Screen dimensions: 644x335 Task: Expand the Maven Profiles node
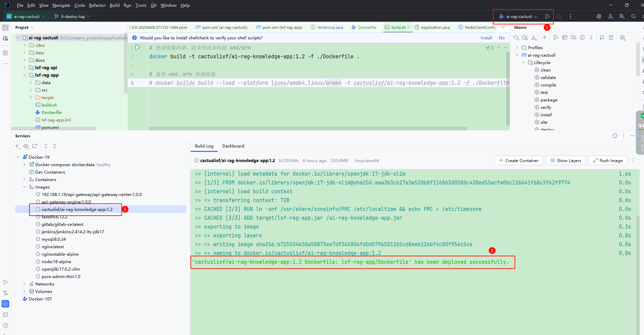click(x=517, y=48)
